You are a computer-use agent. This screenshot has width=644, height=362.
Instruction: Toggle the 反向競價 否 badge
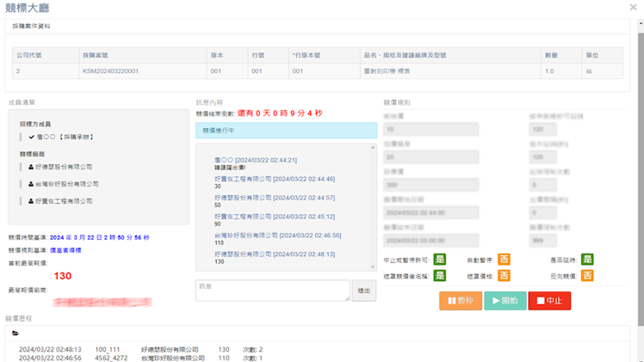click(x=587, y=275)
